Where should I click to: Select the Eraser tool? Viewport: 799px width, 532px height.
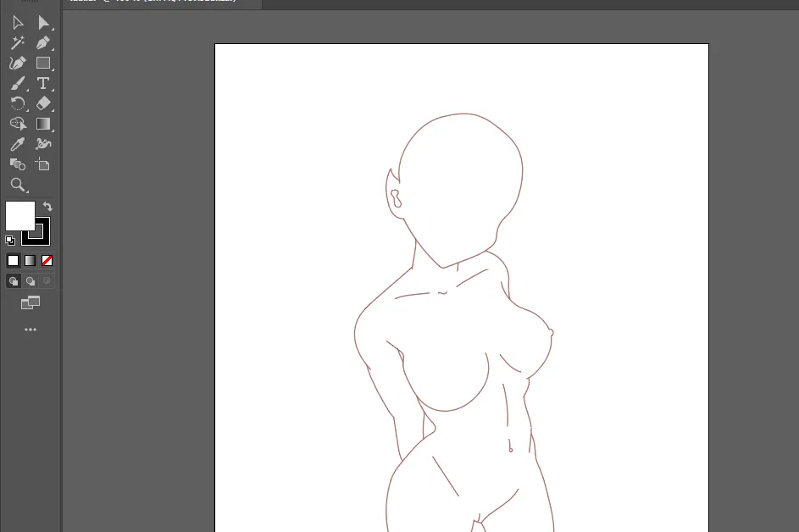coord(43,103)
